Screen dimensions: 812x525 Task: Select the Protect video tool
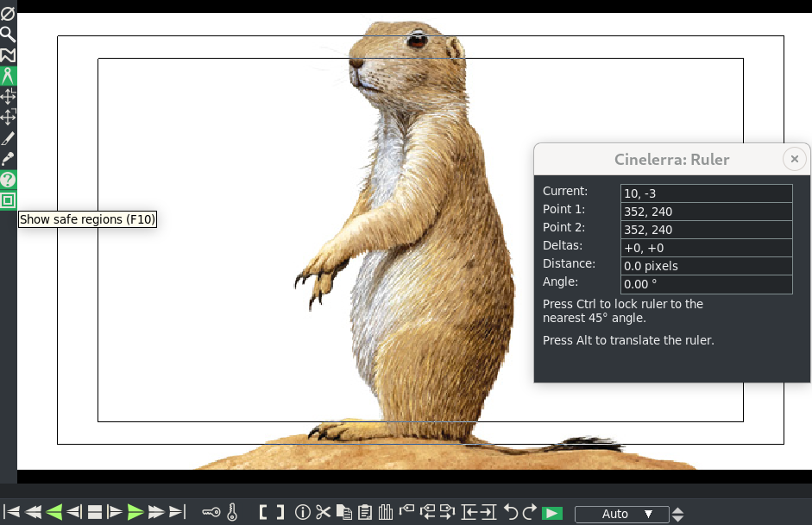pyautogui.click(x=8, y=13)
